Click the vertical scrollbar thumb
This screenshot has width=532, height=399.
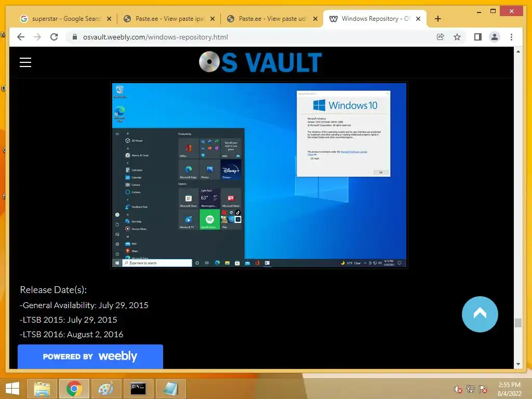coord(518,323)
